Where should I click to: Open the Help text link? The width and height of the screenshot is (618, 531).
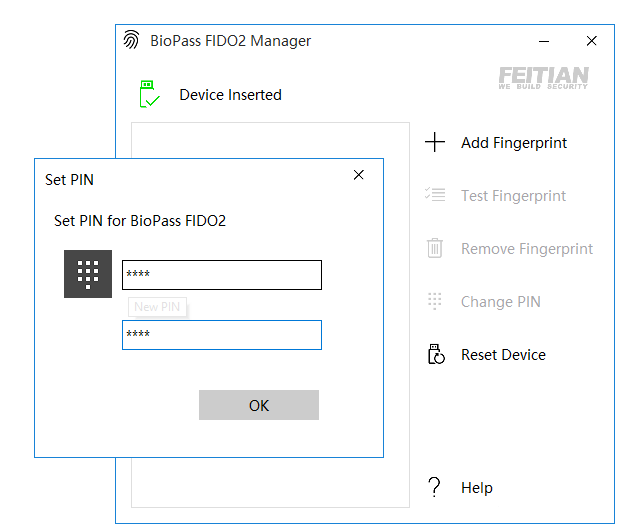477,488
